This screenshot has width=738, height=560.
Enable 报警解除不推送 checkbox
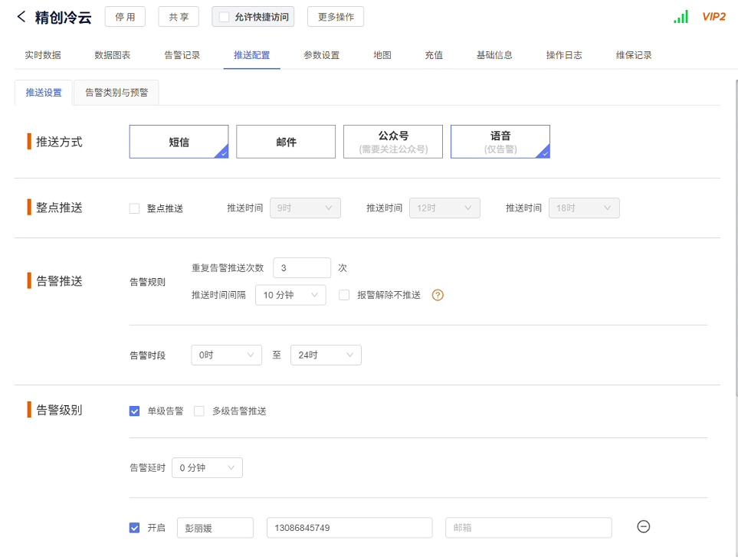point(344,295)
